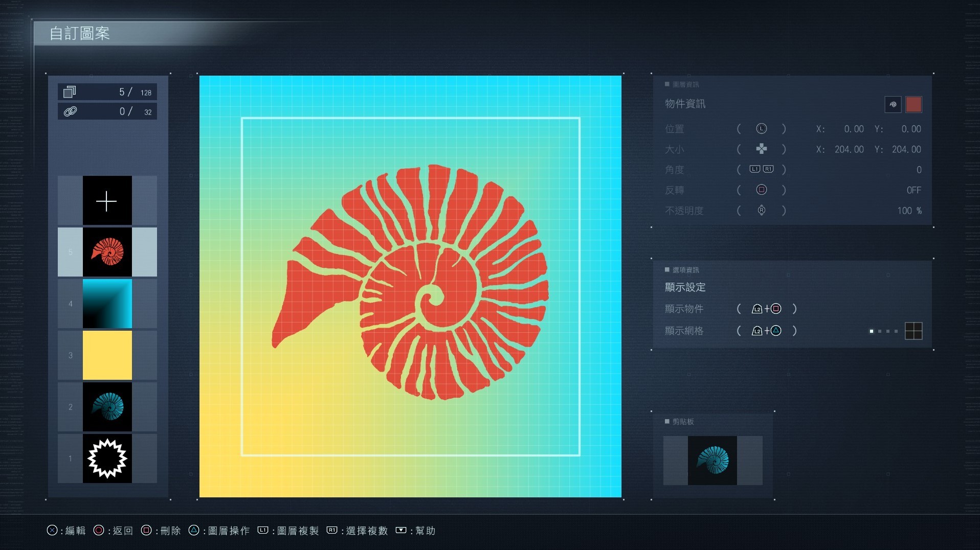Click the clipboard ammonite thumbnail

coord(712,460)
